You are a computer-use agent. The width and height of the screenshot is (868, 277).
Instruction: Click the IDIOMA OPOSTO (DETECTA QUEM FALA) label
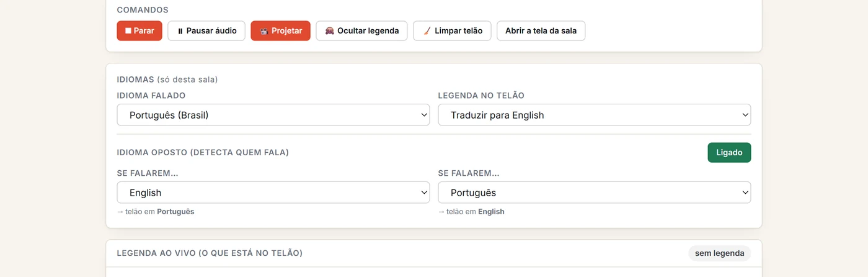pos(203,152)
